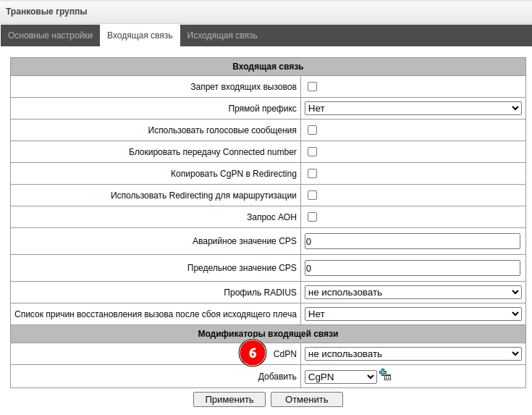The height and width of the screenshot is (415, 532).
Task: Check the Запрос АОН checkbox
Action: click(313, 217)
